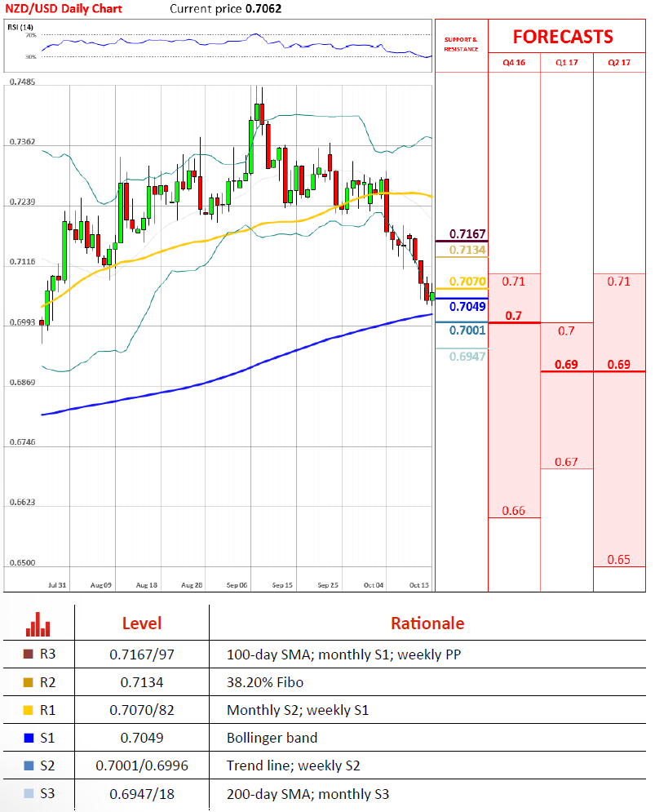Click the Q4 16 0.66 low forecast

pos(513,511)
